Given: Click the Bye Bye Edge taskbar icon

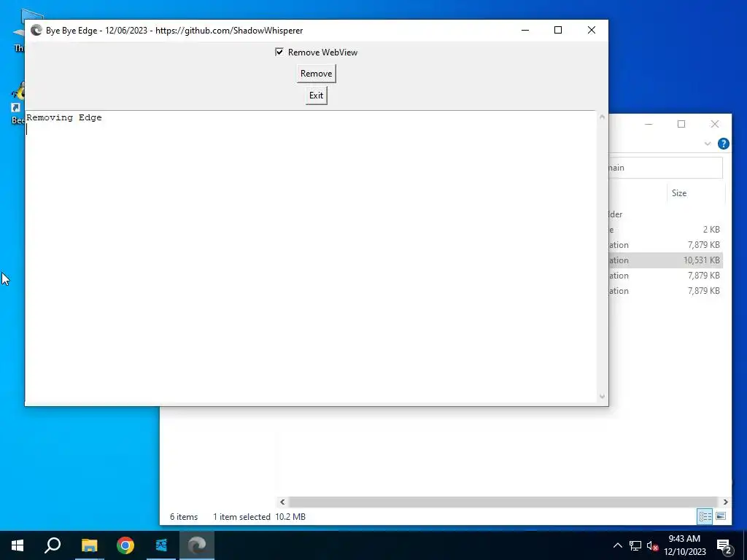Looking at the screenshot, I should pyautogui.click(x=197, y=545).
